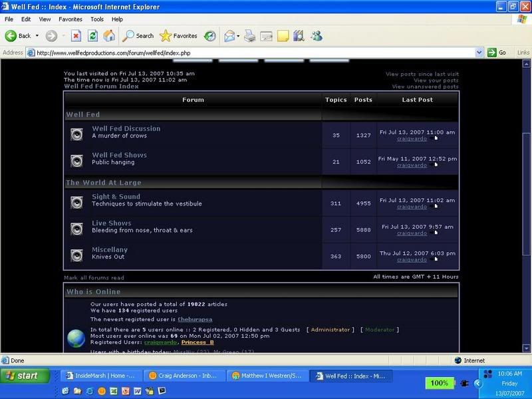Switch to InsideMarsh taskbar window
The height and width of the screenshot is (399, 532).
pyautogui.click(x=101, y=376)
